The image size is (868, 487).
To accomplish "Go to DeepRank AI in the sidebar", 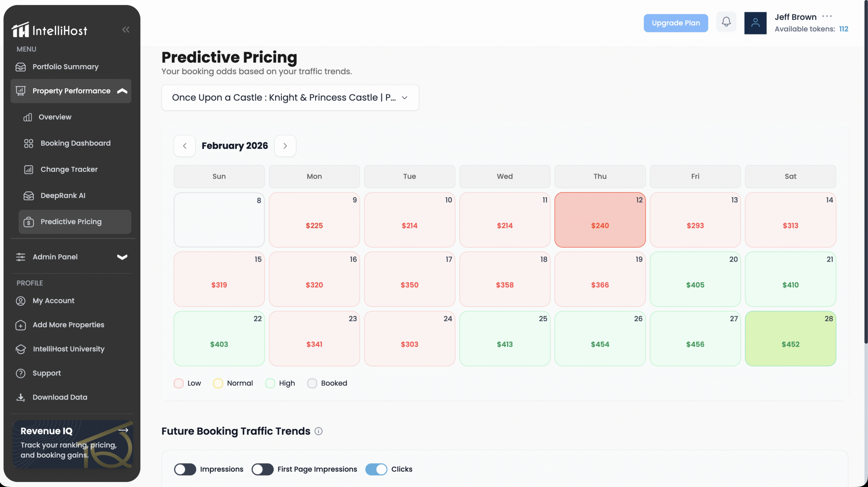I will [63, 196].
